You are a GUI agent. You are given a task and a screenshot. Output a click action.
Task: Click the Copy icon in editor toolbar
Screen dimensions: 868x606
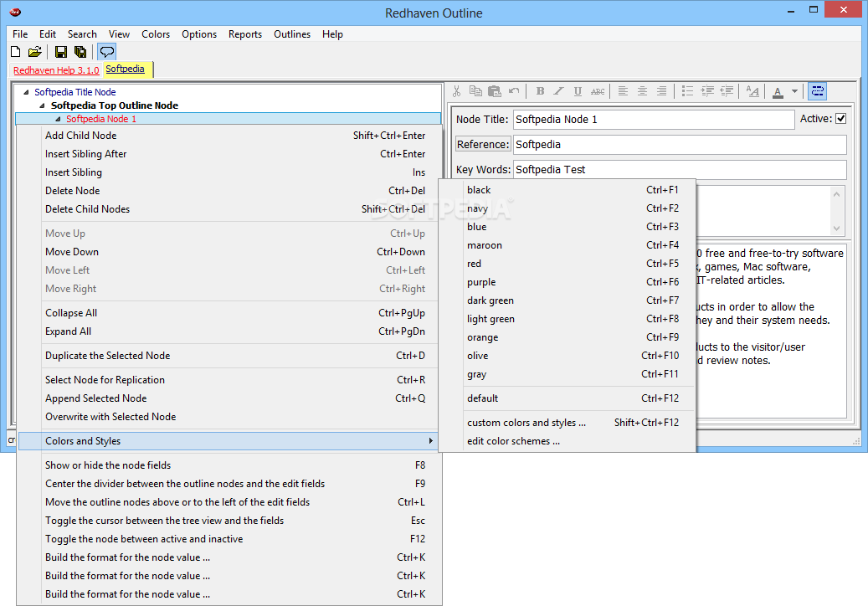[x=475, y=91]
